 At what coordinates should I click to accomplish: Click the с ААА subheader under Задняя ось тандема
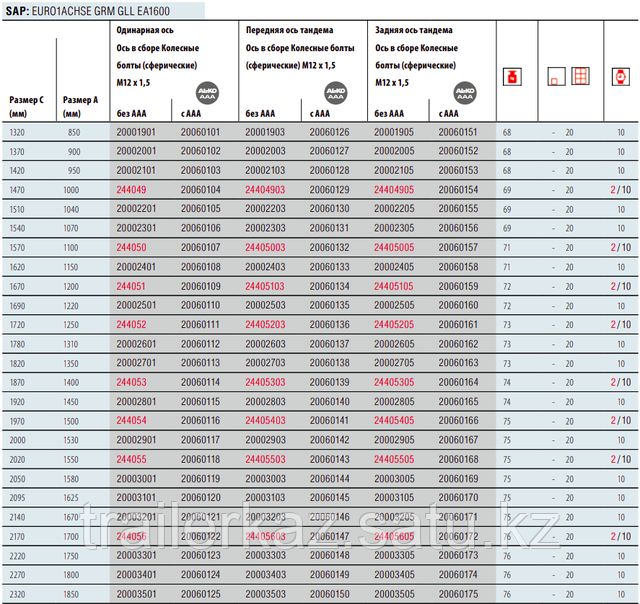click(448, 113)
